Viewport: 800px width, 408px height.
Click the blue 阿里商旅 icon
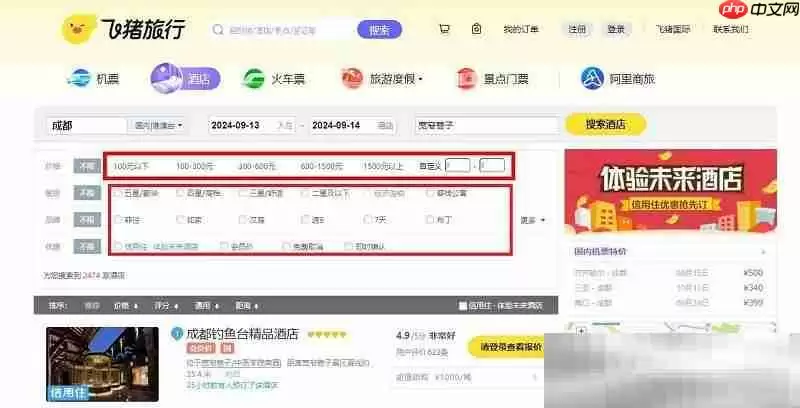[592, 79]
